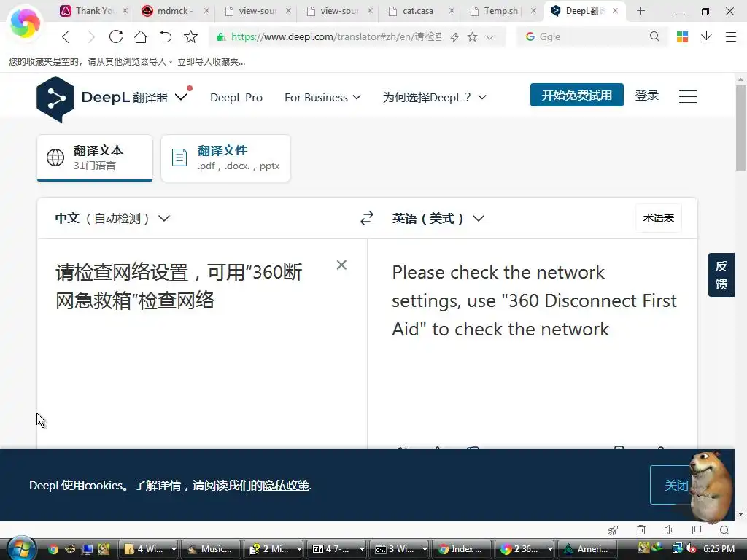747x560 pixels.
Task: Click the English translation output text
Action: tap(534, 300)
